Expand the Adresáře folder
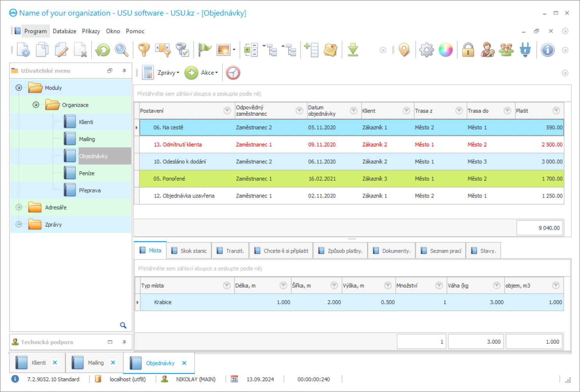Screen dimensions: 580x392 coord(19,207)
